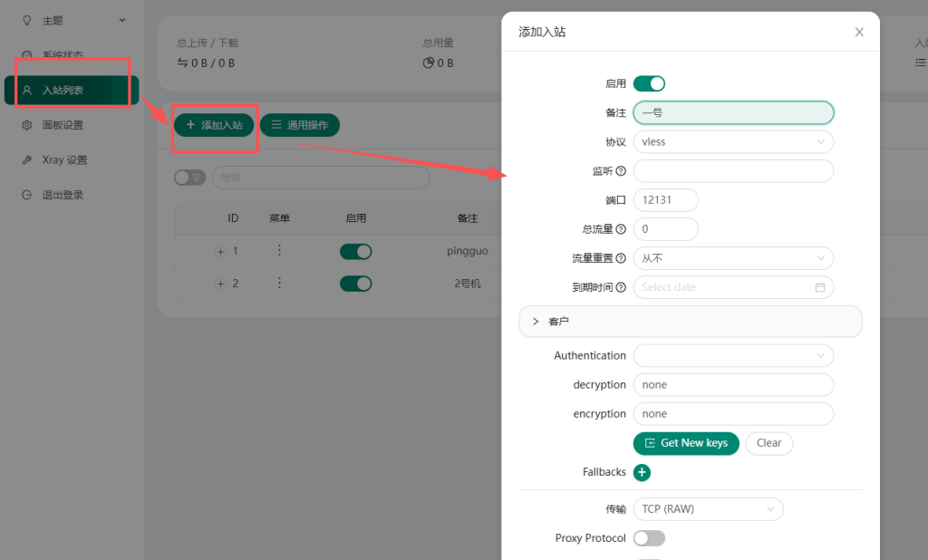Viewport: 928px width, 560px height.
Task: Click the Get New keys button
Action: tap(685, 443)
